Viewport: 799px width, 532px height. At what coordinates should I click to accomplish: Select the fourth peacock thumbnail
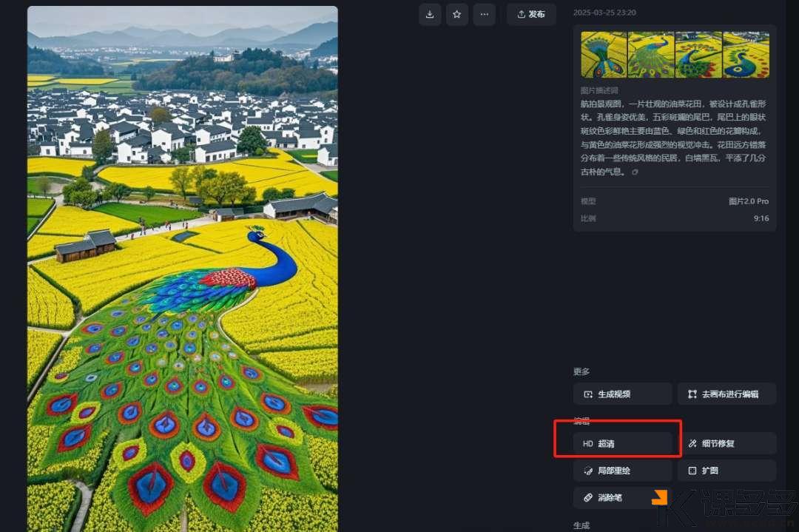746,55
